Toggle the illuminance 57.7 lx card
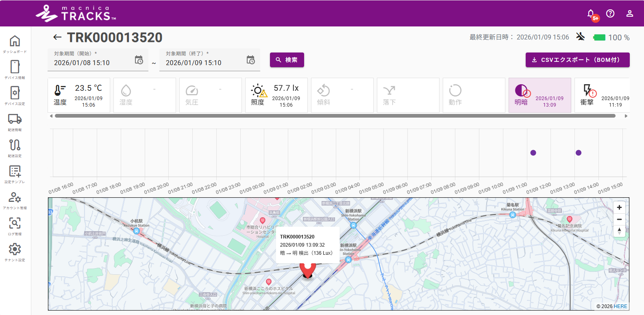Viewport: 644px width, 315px height. point(276,95)
